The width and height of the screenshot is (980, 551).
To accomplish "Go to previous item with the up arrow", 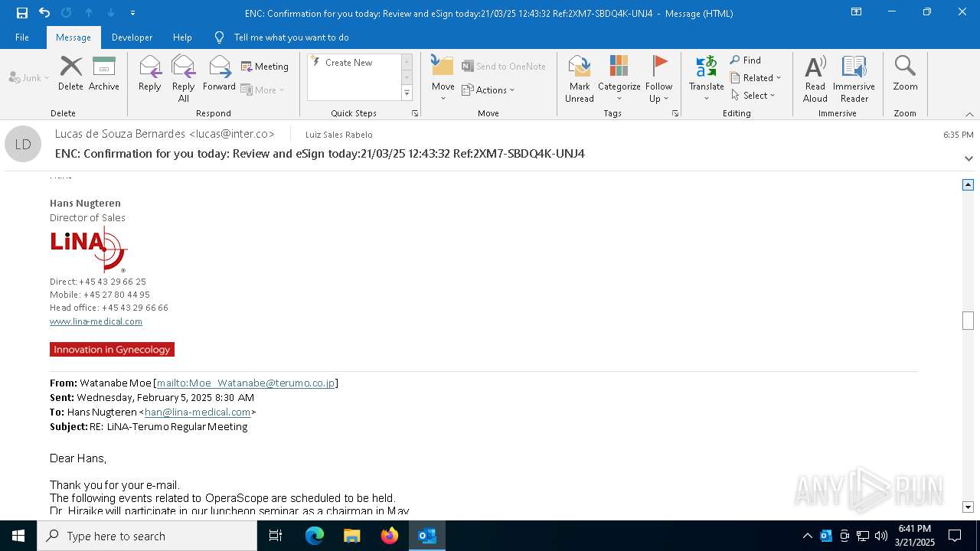I will tap(89, 13).
